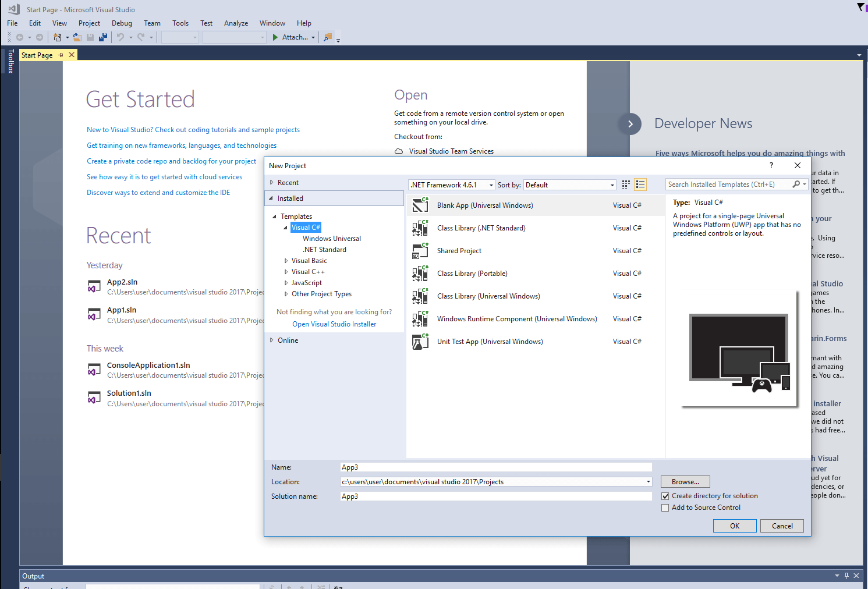Cancel the New Project dialog
This screenshot has width=868, height=589.
pyautogui.click(x=782, y=526)
